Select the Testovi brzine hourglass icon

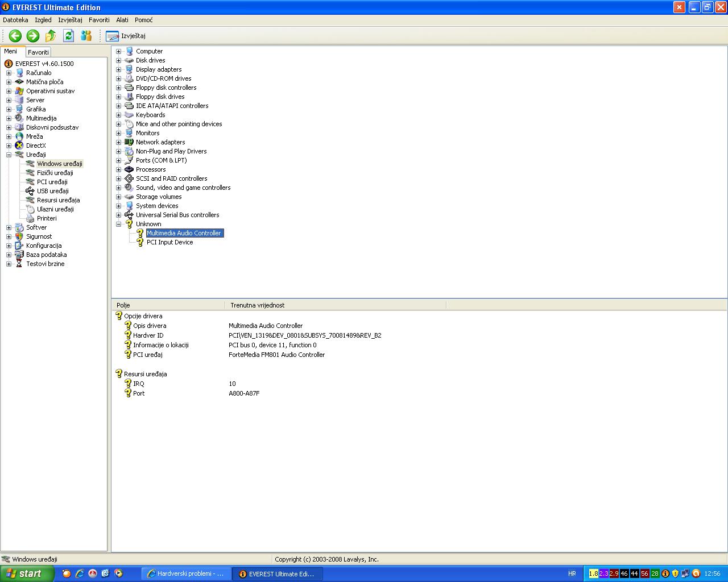(19, 264)
